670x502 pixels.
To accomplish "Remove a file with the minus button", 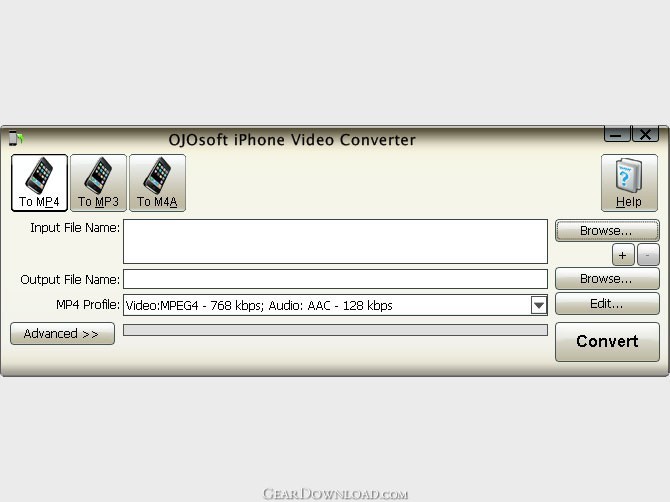I will 648,255.
